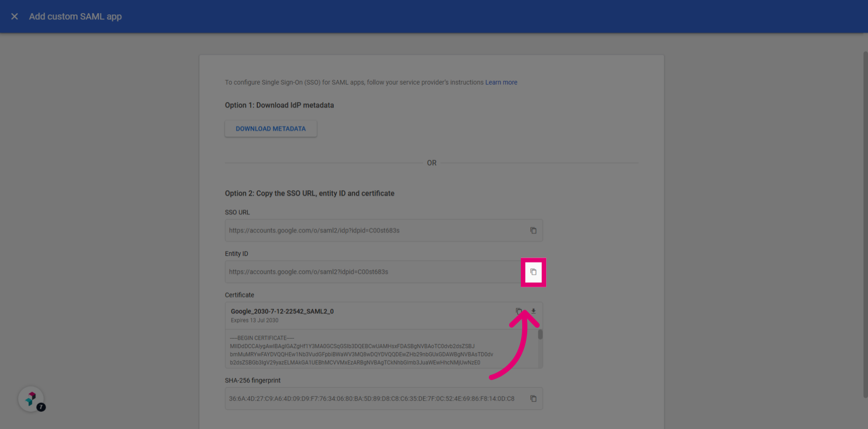Click the 'Option 2: Copy the SSO URL' heading
The height and width of the screenshot is (429, 868).
[310, 193]
